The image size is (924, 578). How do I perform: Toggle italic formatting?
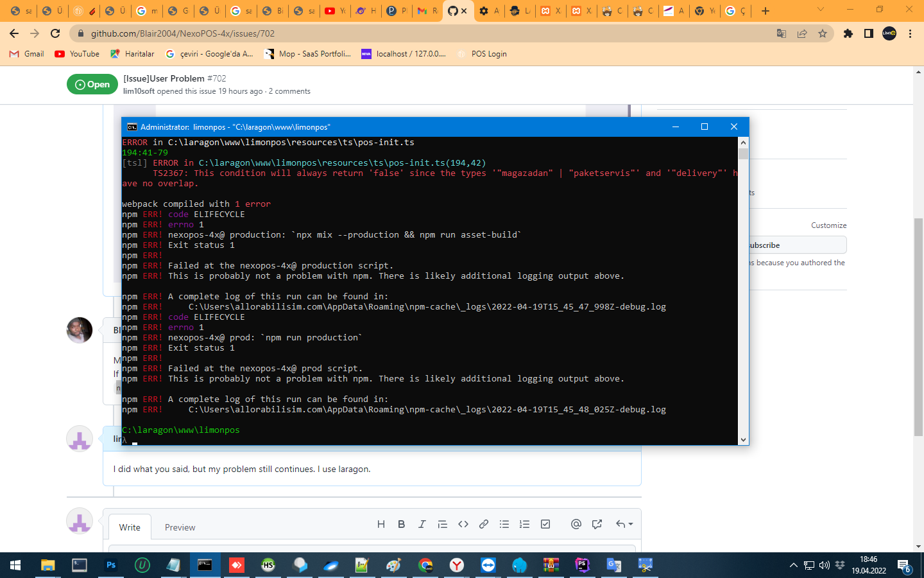[422, 524]
